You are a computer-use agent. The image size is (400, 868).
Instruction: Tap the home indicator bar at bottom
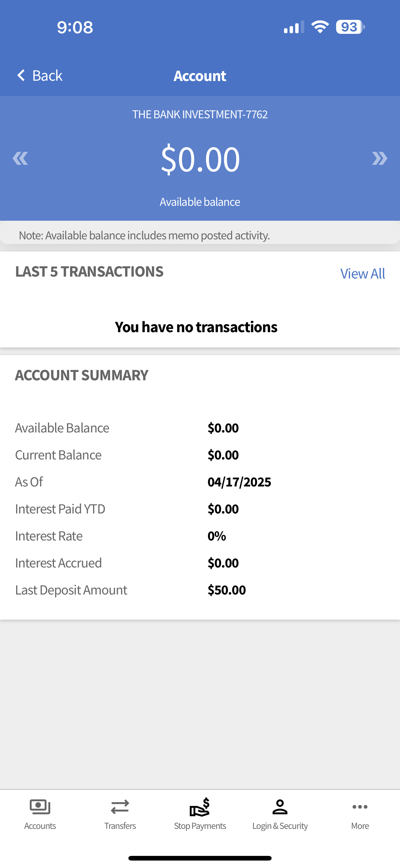200,858
